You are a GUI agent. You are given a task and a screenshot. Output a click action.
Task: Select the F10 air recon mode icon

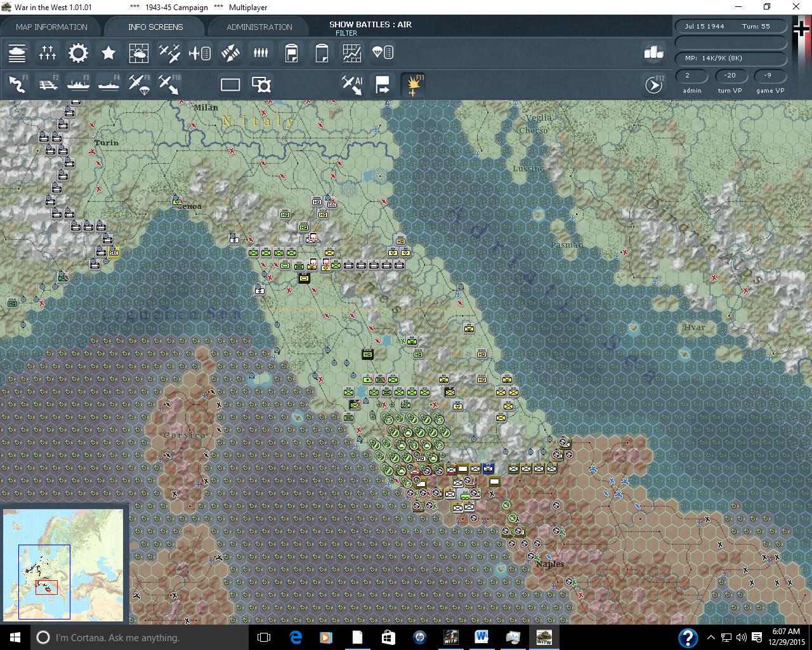click(x=169, y=84)
